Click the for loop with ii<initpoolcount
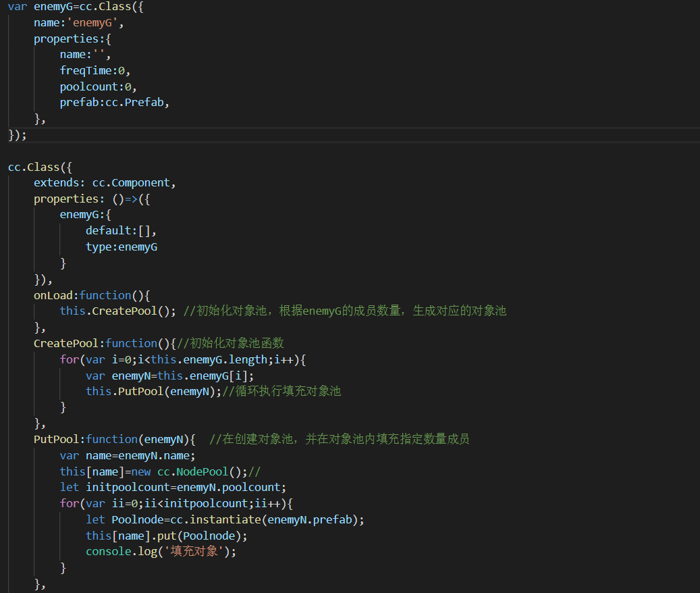Image resolution: width=700 pixels, height=593 pixels. (176, 503)
